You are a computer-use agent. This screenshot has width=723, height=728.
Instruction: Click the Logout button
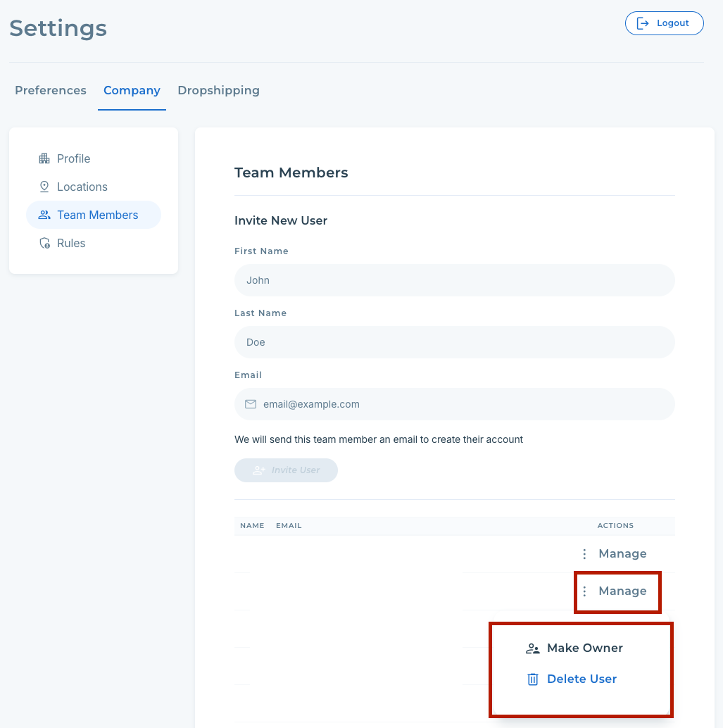pos(664,23)
